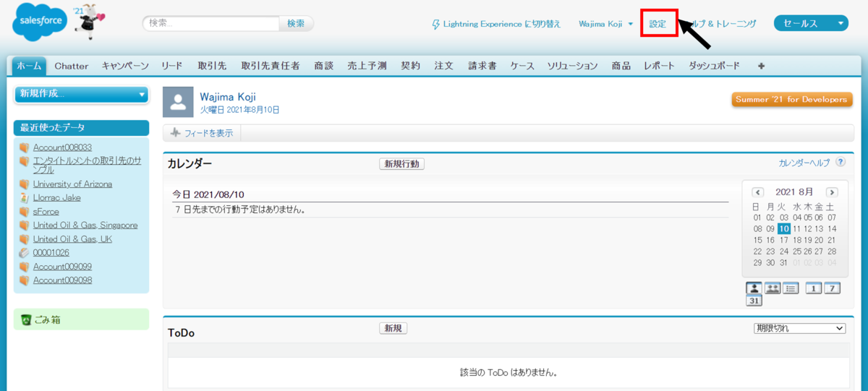Click Summer '21 for Developers button
868x391 pixels.
[792, 100]
